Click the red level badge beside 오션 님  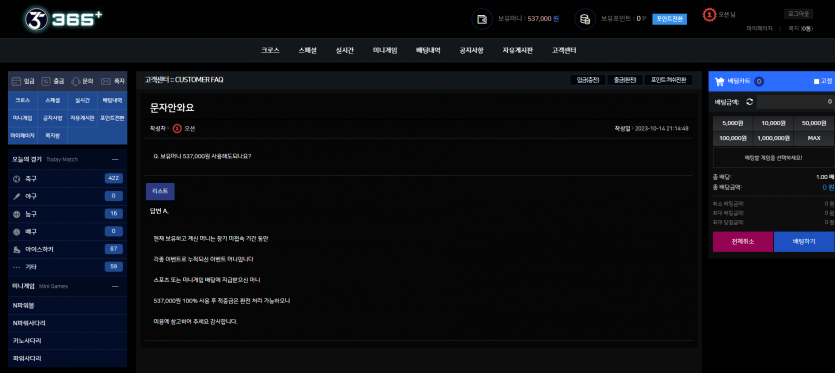709,15
